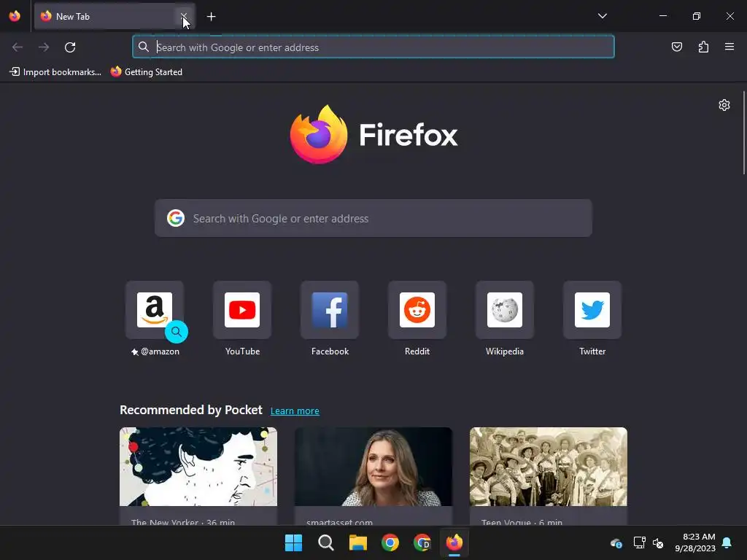Close the New Tab tab
Screen dimensions: 747x560
pos(183,17)
